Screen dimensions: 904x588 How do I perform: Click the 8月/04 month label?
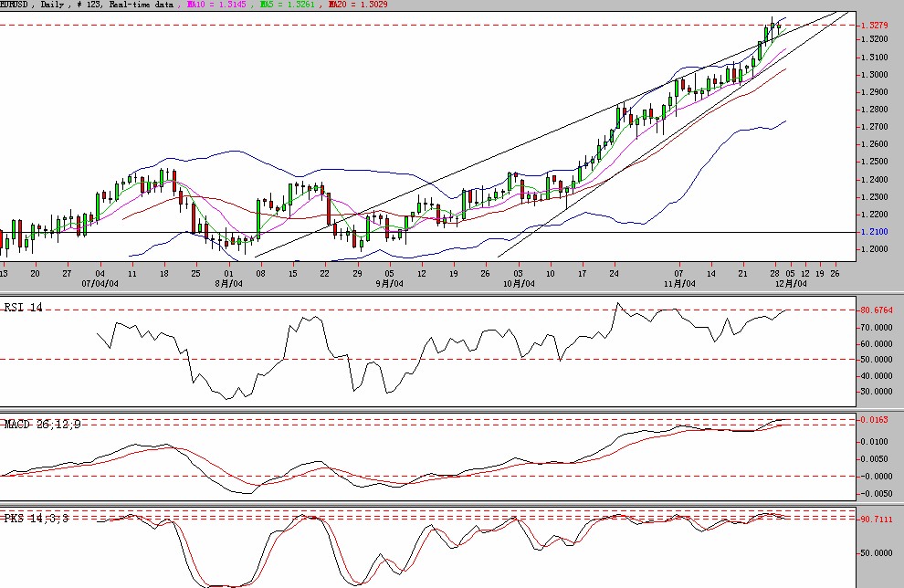(x=229, y=284)
